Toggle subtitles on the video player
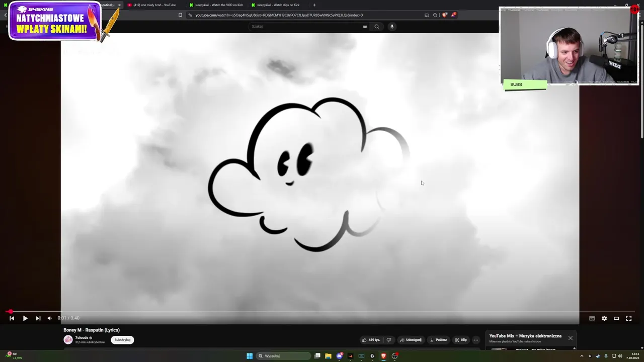Image resolution: width=644 pixels, height=362 pixels. click(592, 318)
